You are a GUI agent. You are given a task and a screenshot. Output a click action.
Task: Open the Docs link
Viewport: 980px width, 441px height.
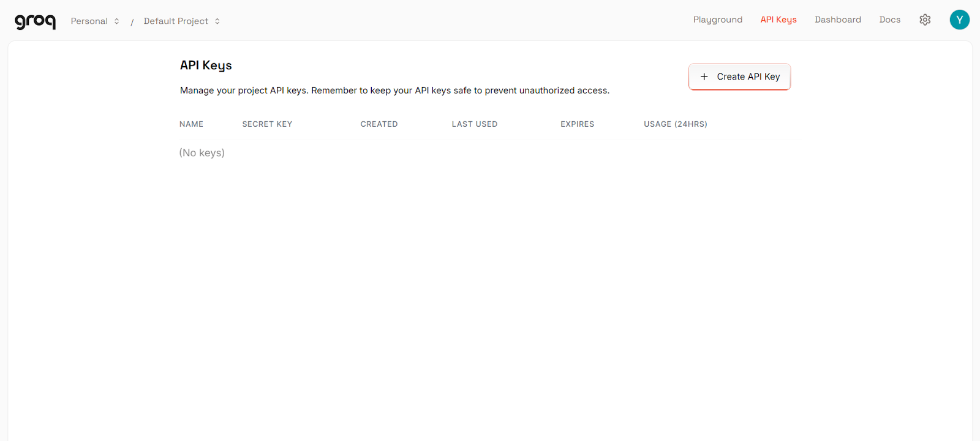[889, 20]
